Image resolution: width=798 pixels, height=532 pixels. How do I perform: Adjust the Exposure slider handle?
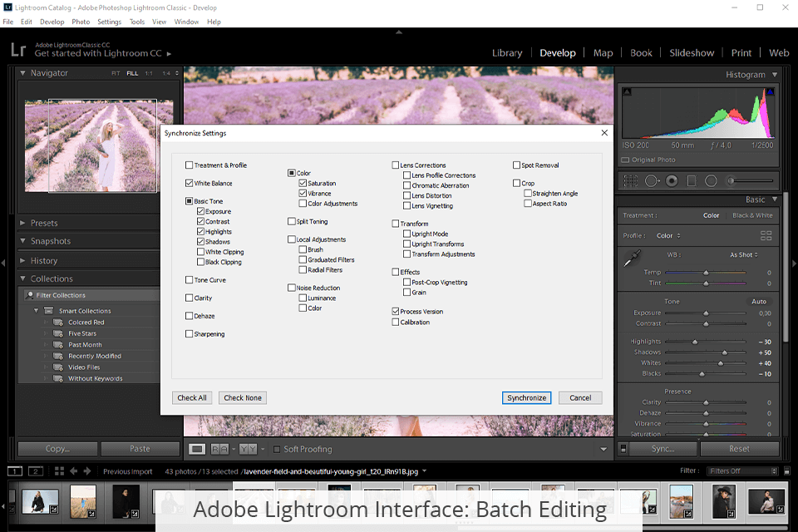706,313
